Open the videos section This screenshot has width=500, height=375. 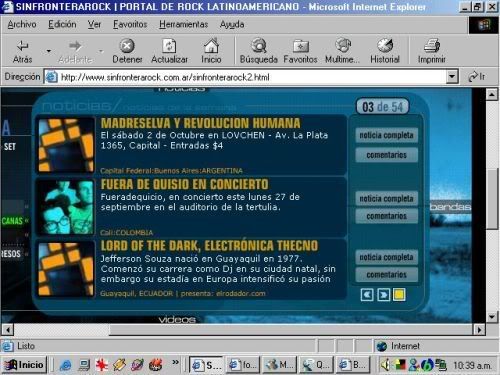point(177,320)
